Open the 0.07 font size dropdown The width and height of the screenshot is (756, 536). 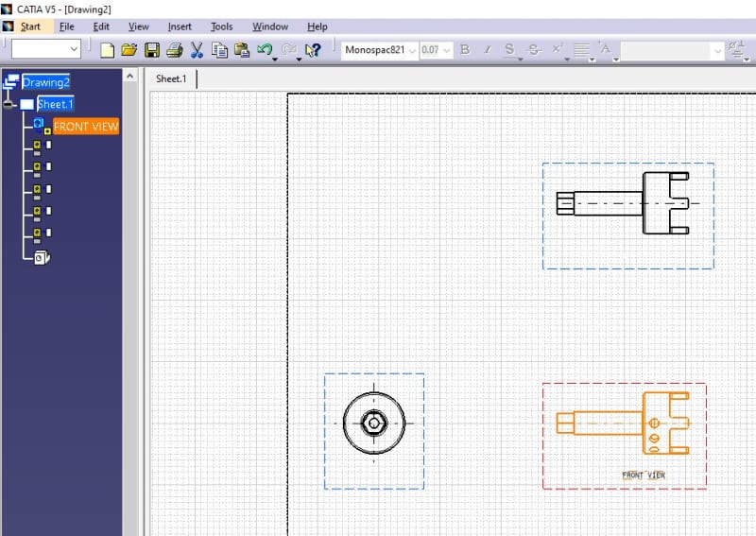pos(447,50)
